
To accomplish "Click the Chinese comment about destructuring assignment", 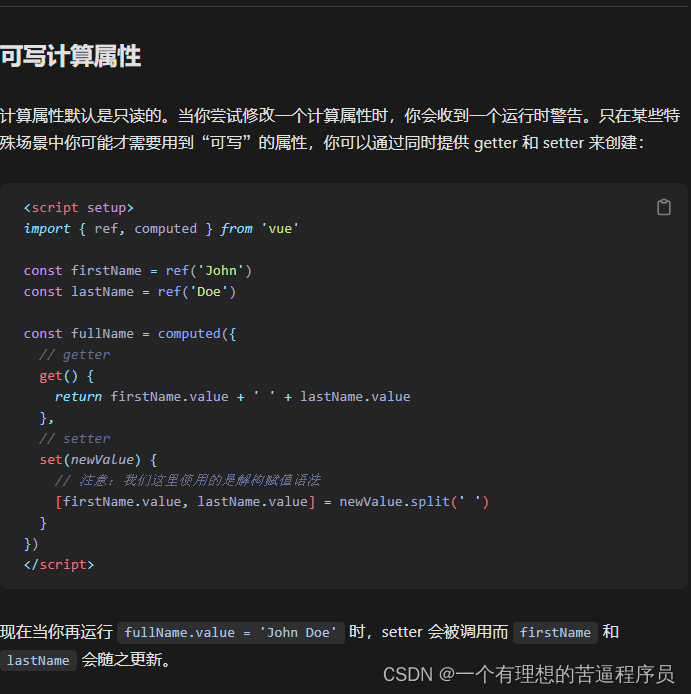I will [x=187, y=480].
